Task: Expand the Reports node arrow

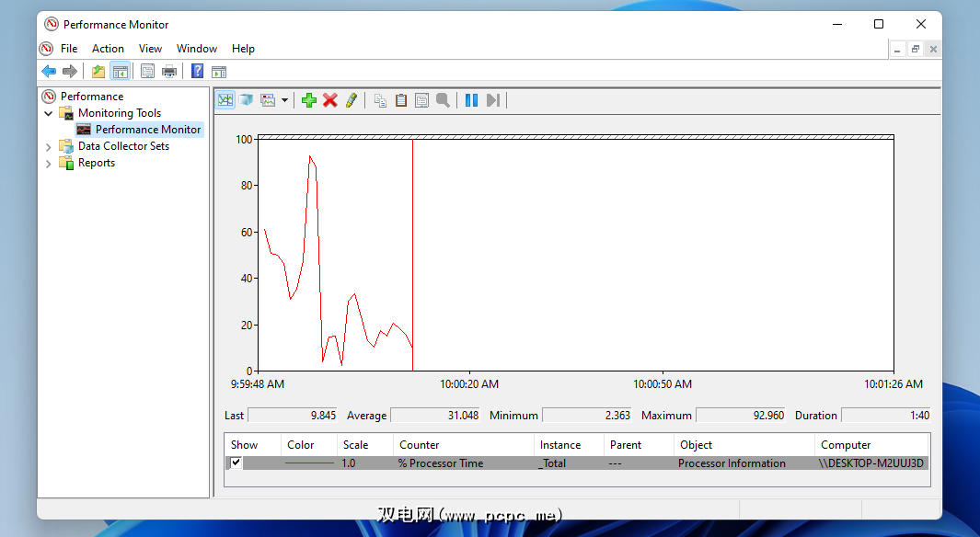Action: (48, 164)
